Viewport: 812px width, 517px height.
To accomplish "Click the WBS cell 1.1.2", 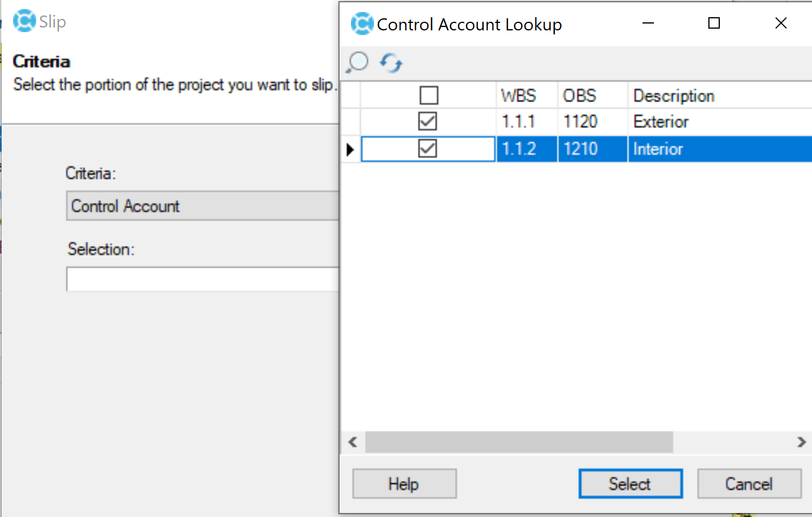I will coord(527,149).
